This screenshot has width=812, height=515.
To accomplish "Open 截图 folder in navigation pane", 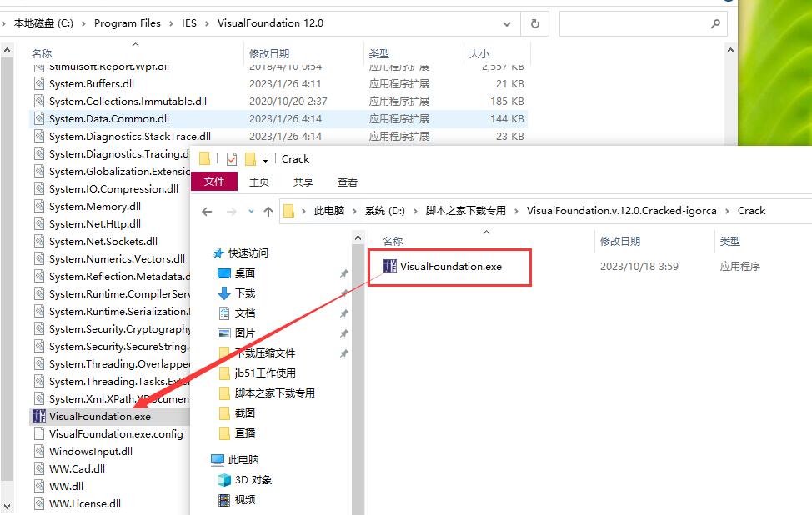I will point(245,413).
